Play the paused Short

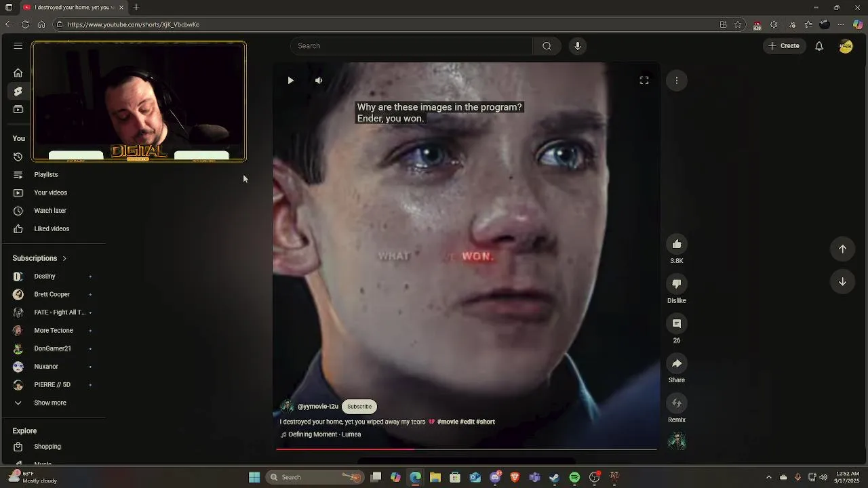[x=290, y=81]
